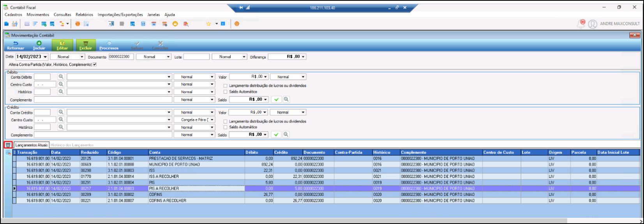Click the gray square icon in main toolbar
644x224 pixels.
[x=122, y=24]
